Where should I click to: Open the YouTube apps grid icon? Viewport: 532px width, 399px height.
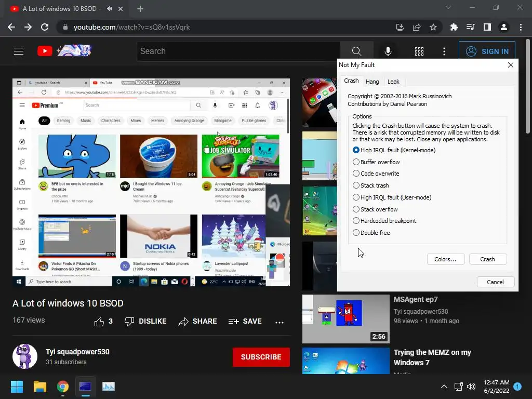pos(419,51)
